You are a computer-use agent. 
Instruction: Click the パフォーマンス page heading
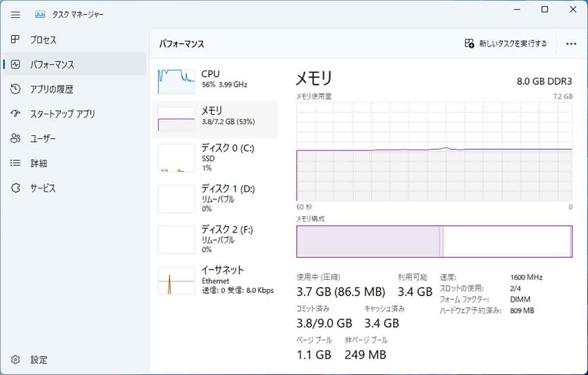pyautogui.click(x=181, y=44)
